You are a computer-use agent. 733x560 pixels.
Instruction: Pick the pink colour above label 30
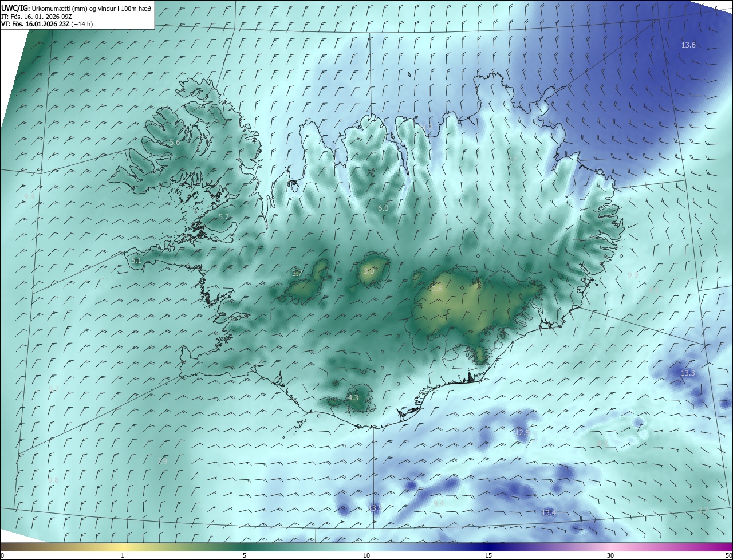[610, 547]
